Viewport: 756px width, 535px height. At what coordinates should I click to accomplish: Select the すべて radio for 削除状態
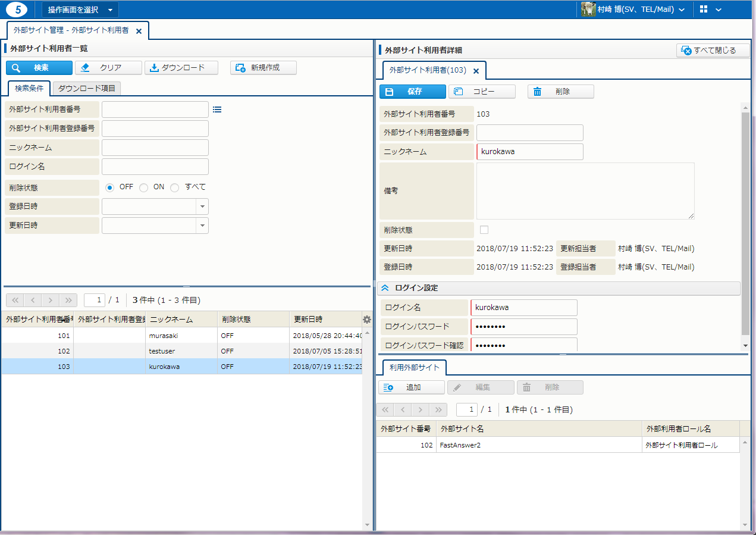tap(174, 187)
